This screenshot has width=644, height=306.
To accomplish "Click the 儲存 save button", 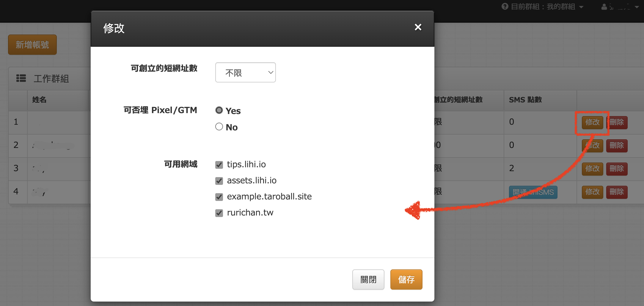I will click(406, 280).
